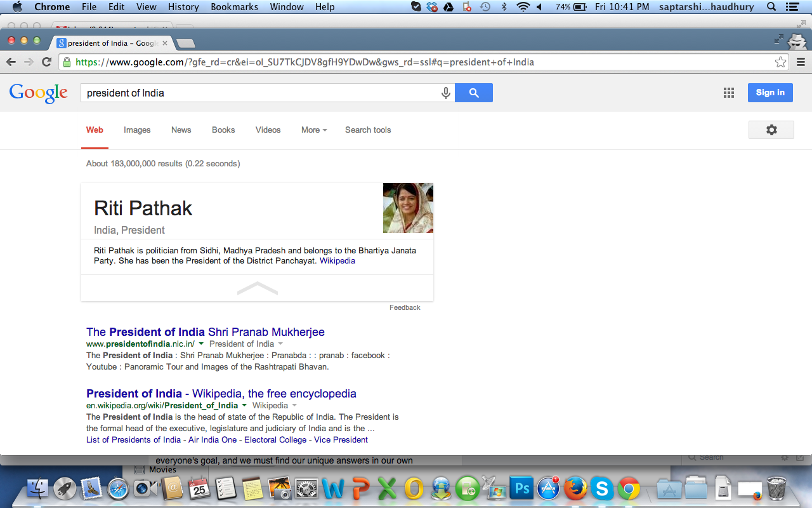Open the search settings gear
Screen dimensions: 812x508
coord(771,130)
